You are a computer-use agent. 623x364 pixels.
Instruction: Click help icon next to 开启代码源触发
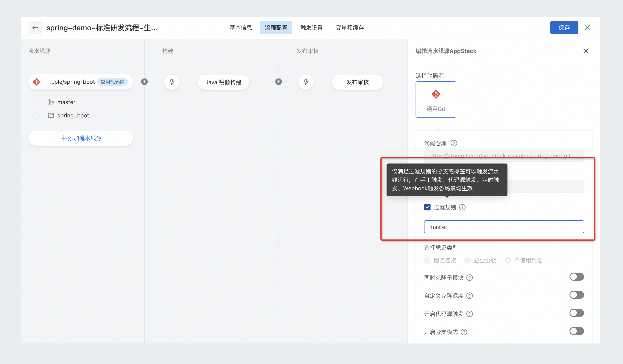470,314
